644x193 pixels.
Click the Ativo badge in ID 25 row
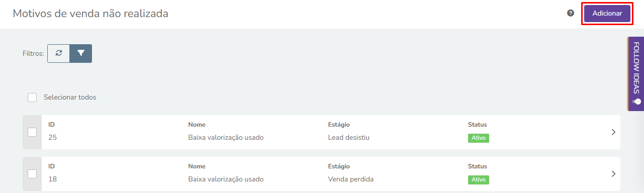(479, 138)
